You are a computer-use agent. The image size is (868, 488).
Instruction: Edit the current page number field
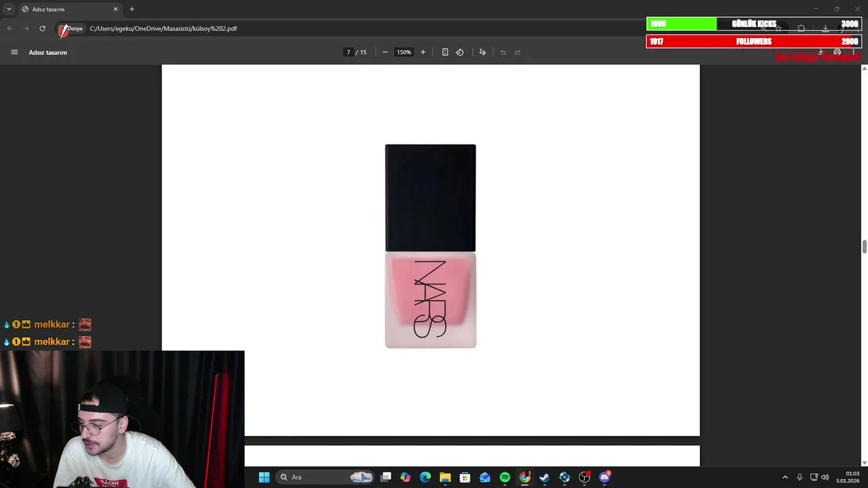click(349, 52)
